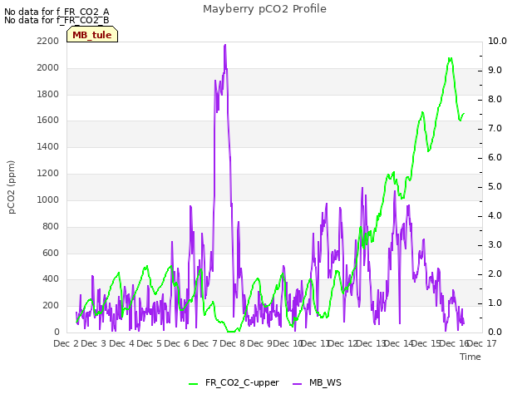Image resolution: width=532 pixels, height=399 pixels.
Task: Click the 'No data for f_FR_CO2_A' message
Action: (57, 12)
